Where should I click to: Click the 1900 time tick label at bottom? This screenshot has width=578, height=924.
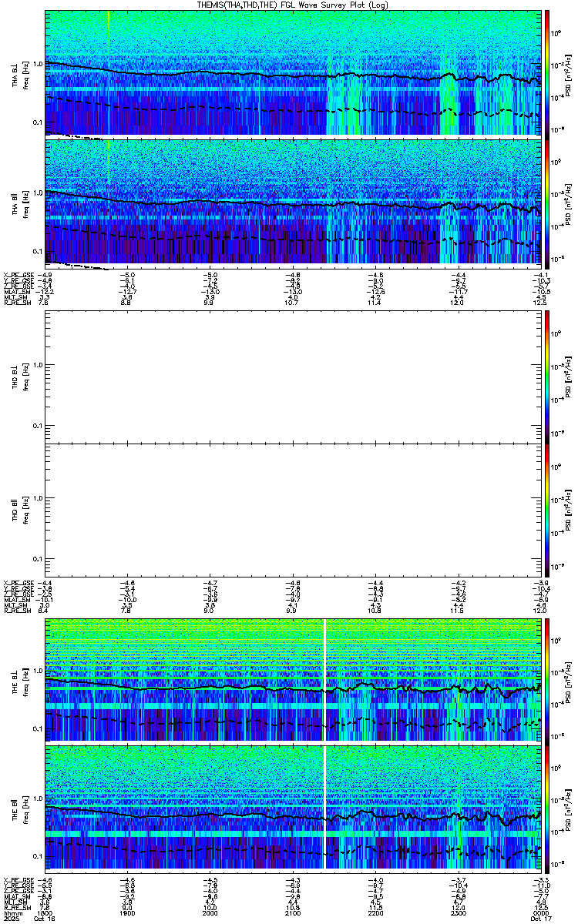pos(127,913)
